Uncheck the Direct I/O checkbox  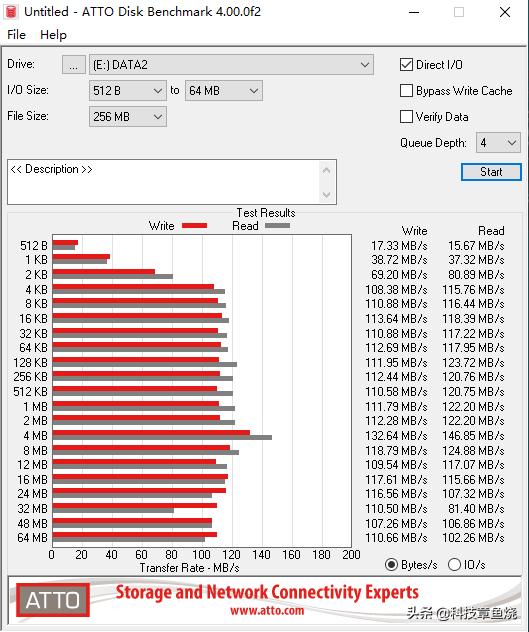406,64
